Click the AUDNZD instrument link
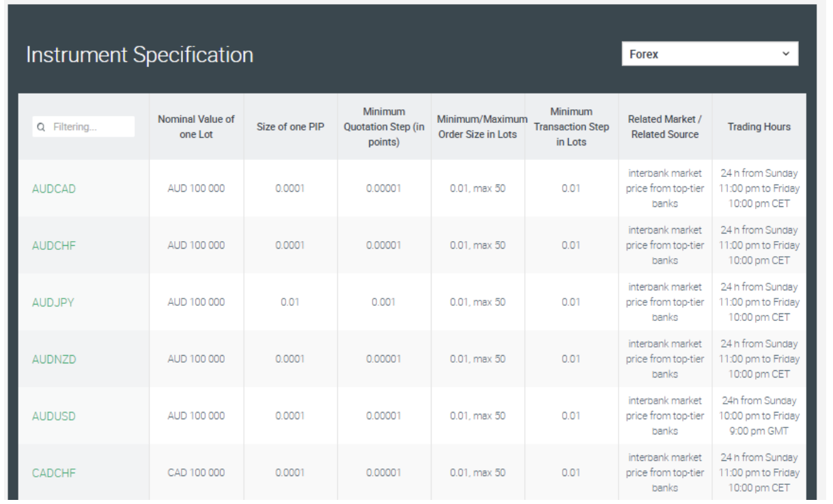Screen dimensions: 833x504 coord(54,359)
